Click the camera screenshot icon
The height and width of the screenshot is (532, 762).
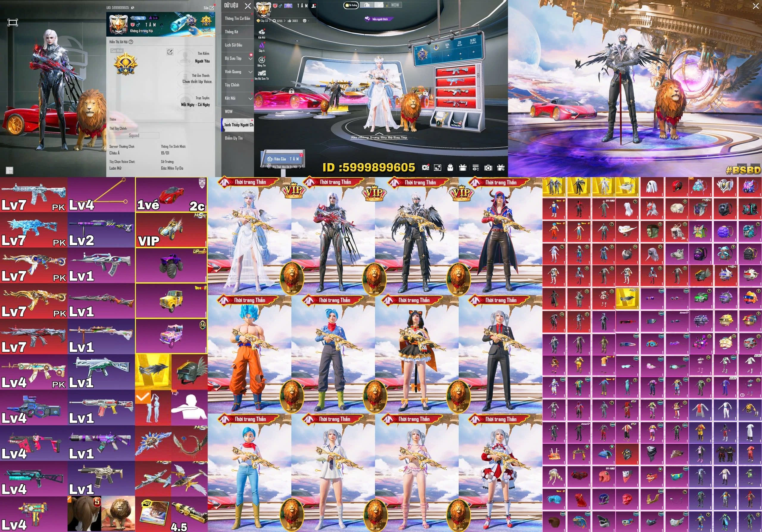(x=488, y=168)
